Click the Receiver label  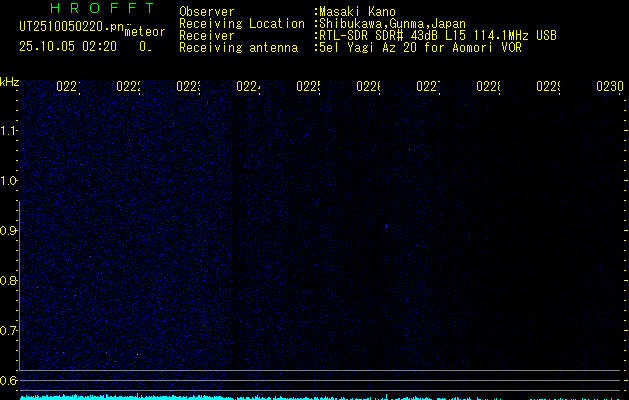207,36
